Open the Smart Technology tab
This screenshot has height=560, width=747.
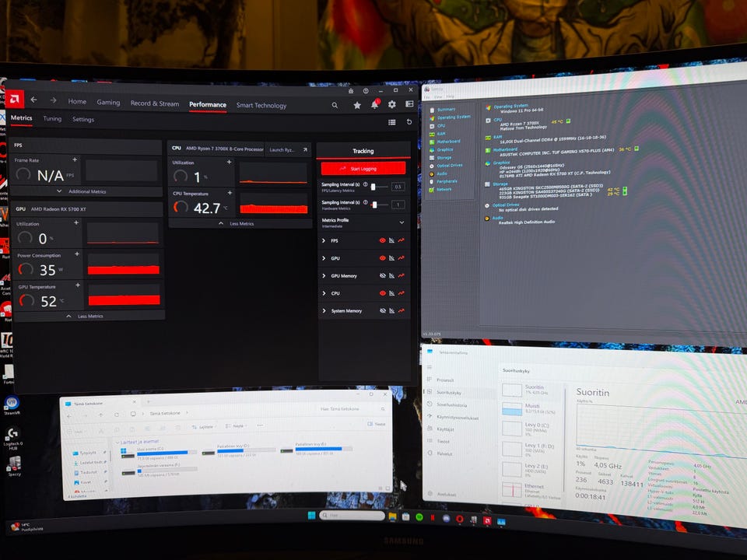point(261,105)
